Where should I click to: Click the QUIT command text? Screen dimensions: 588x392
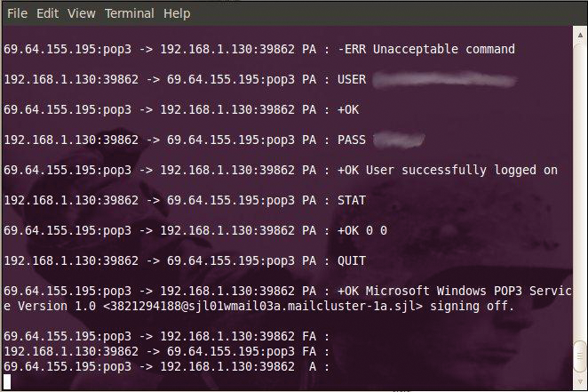tap(354, 261)
